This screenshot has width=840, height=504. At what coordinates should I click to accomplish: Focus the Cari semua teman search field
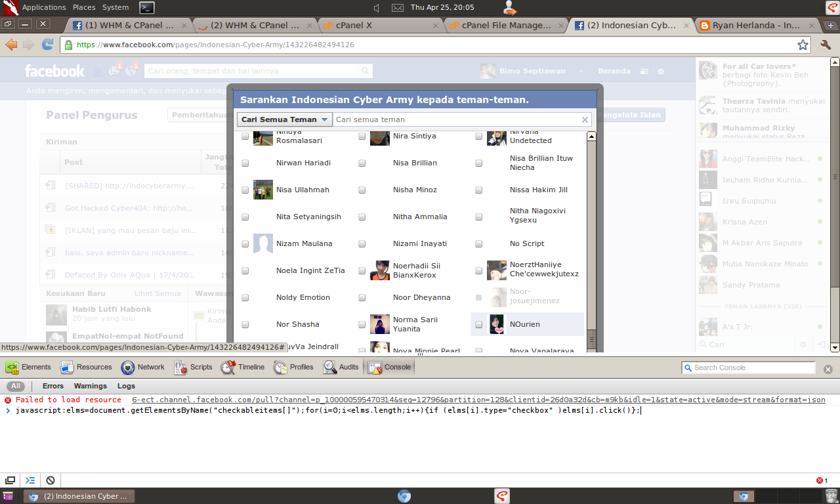457,119
